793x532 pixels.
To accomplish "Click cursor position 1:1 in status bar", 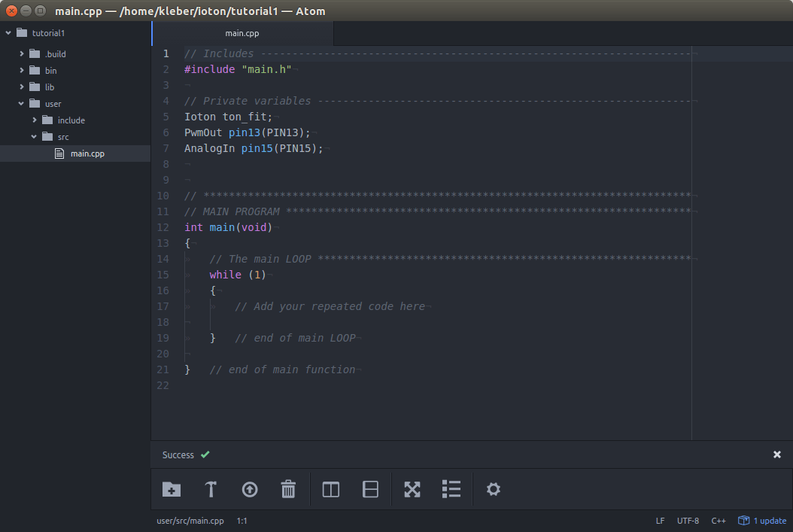I will click(x=242, y=521).
